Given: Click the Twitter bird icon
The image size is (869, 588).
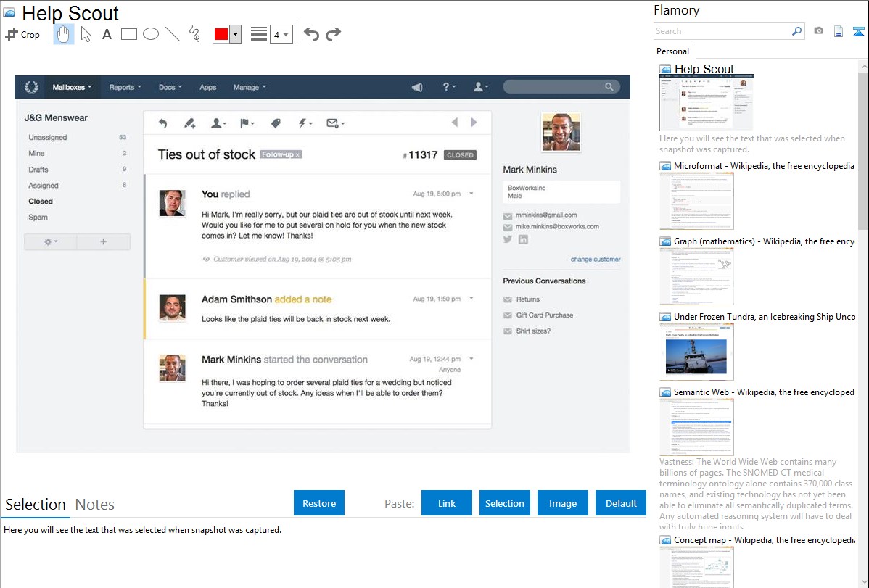Looking at the screenshot, I should tap(508, 239).
